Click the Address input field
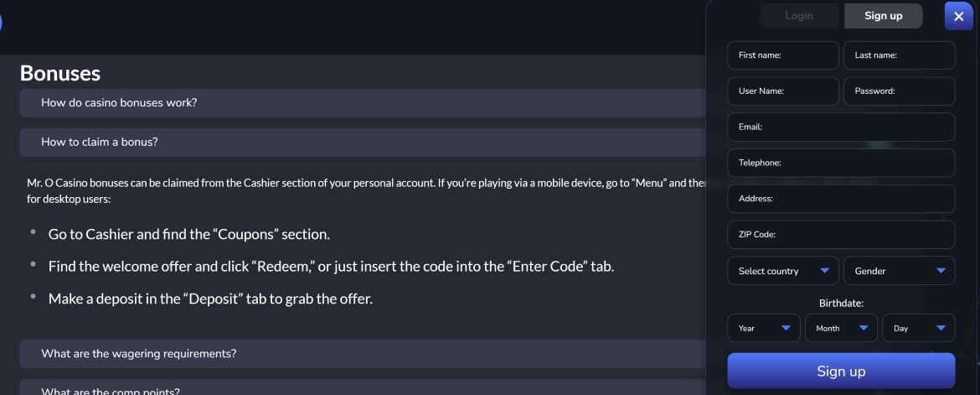Image resolution: width=980 pixels, height=395 pixels. 841,199
